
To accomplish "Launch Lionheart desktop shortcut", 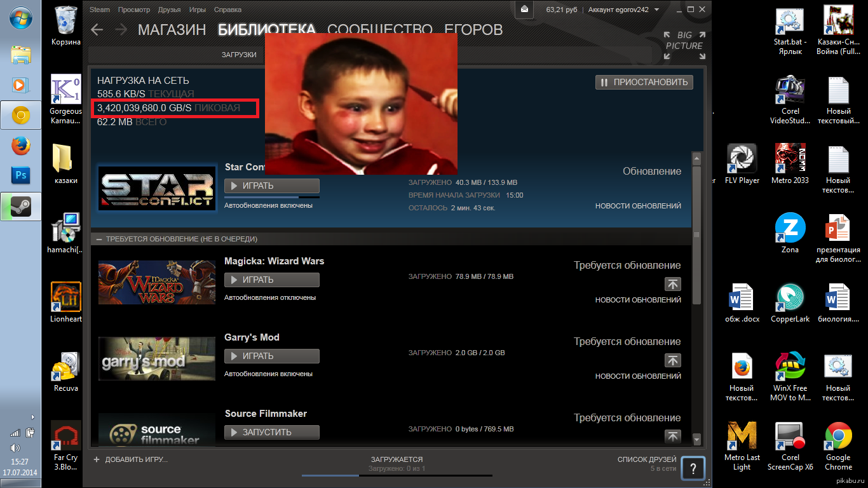I will 66,302.
